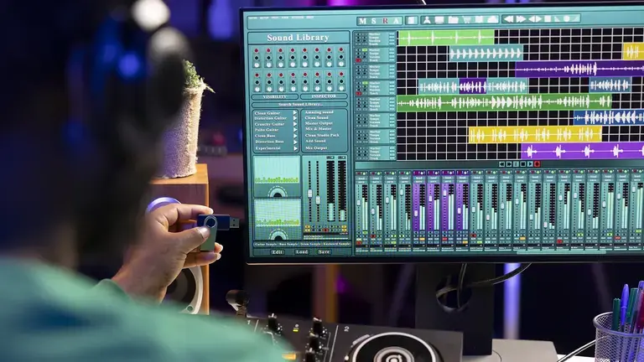Open the user profile person icon
Screen dimensions: 644x362
point(427,20)
